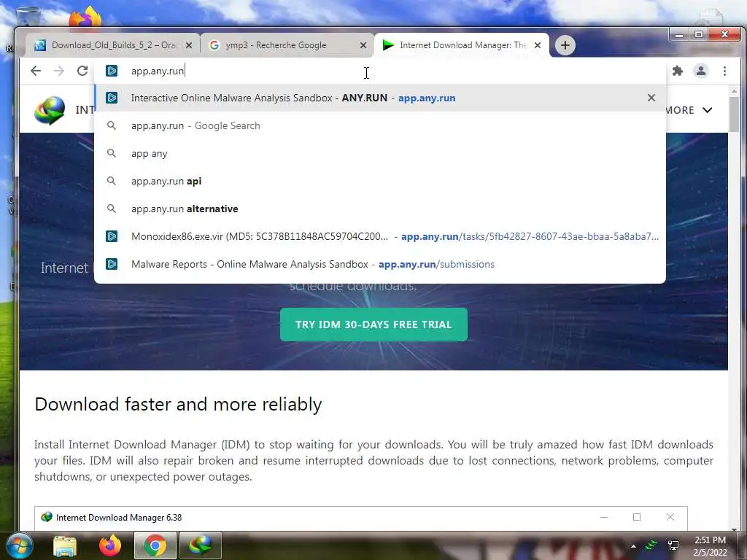Remove the ANY.RUN suggestion with its X
747x560 pixels.
[651, 98]
